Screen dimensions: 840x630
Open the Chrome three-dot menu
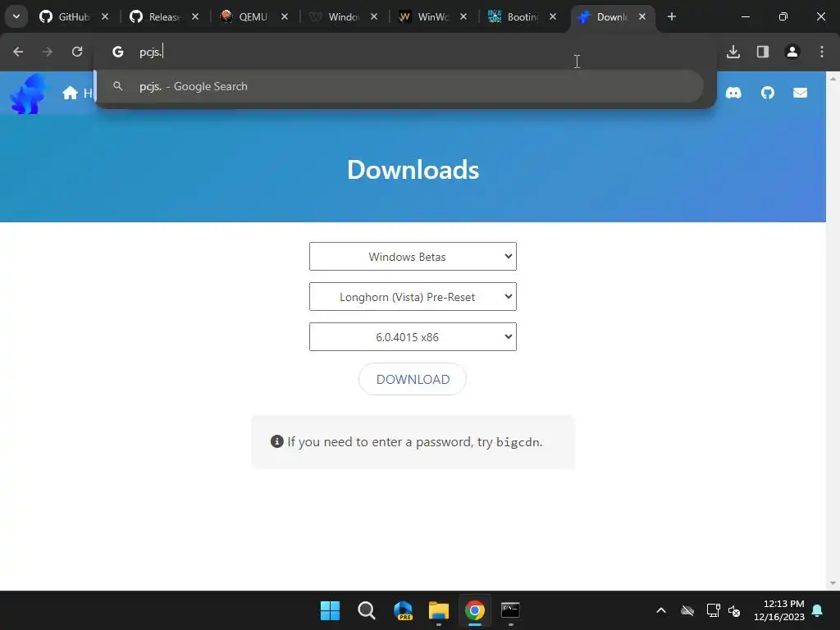point(822,52)
